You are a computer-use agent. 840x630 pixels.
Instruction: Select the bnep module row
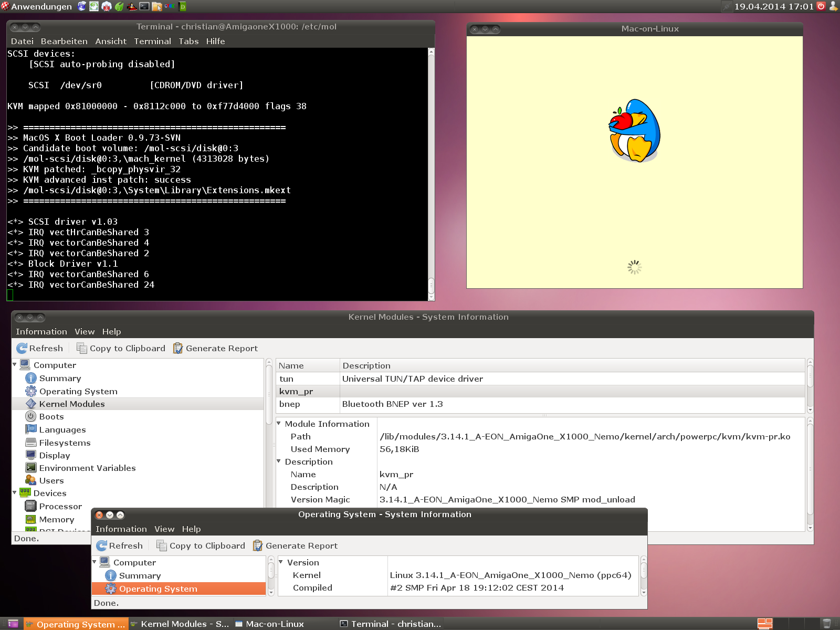(x=290, y=404)
